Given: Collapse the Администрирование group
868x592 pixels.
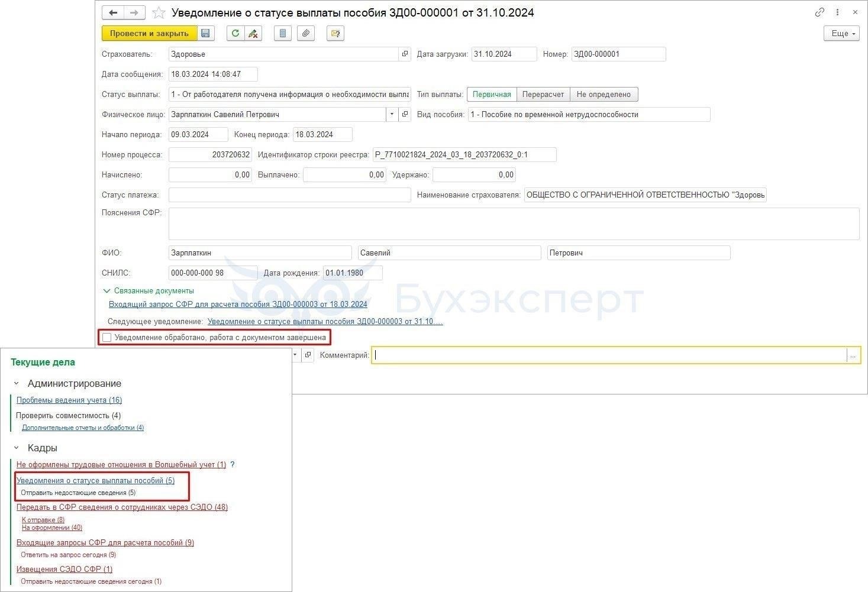Looking at the screenshot, I should pyautogui.click(x=16, y=383).
